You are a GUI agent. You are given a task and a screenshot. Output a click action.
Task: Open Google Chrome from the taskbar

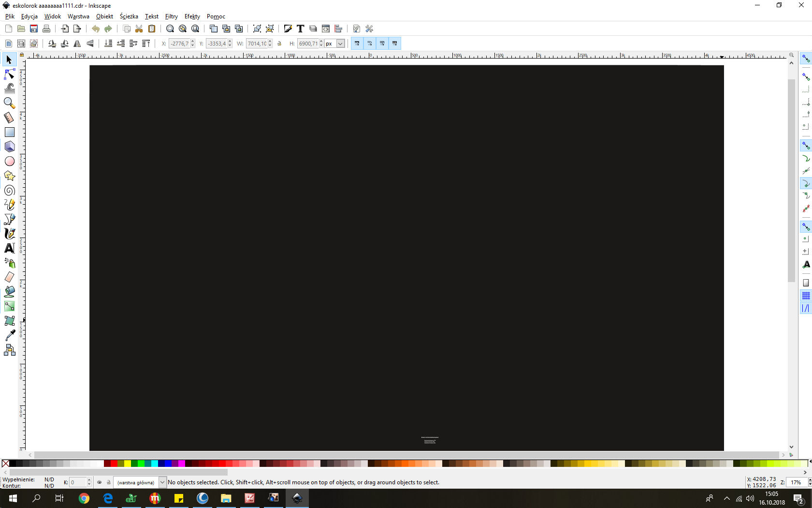click(84, 498)
